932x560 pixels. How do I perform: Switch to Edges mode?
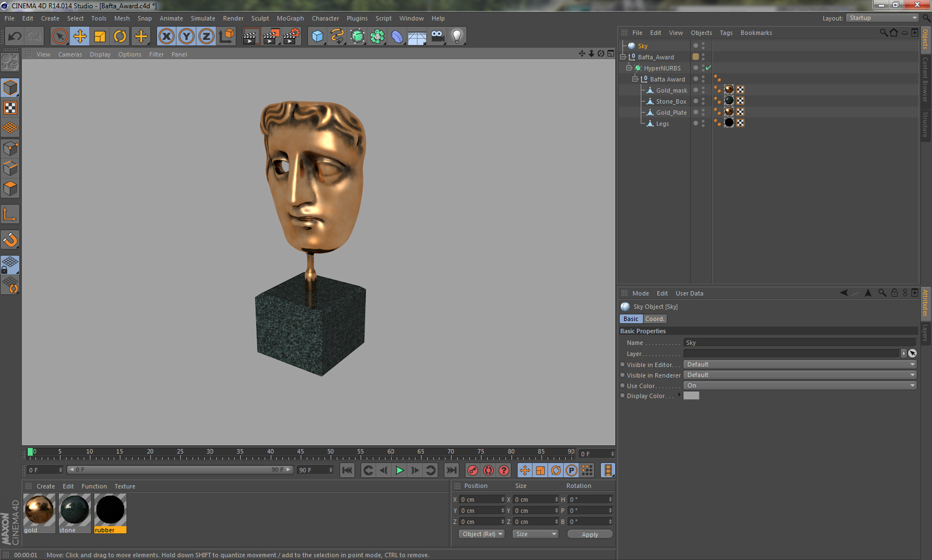tap(11, 169)
